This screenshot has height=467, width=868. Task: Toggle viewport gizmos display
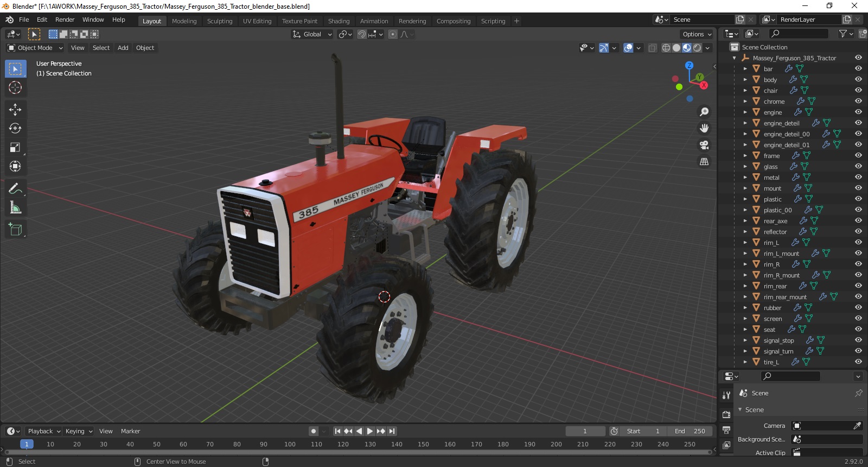point(604,48)
